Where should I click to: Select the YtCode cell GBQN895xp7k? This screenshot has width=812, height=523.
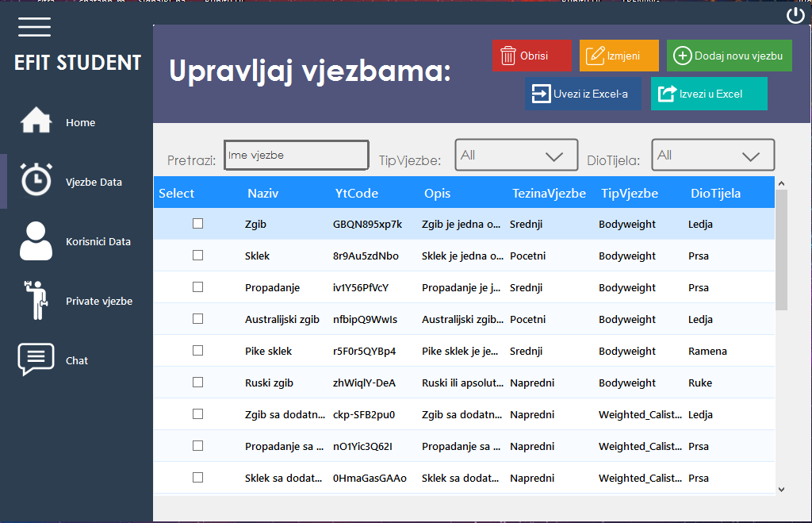point(367,224)
